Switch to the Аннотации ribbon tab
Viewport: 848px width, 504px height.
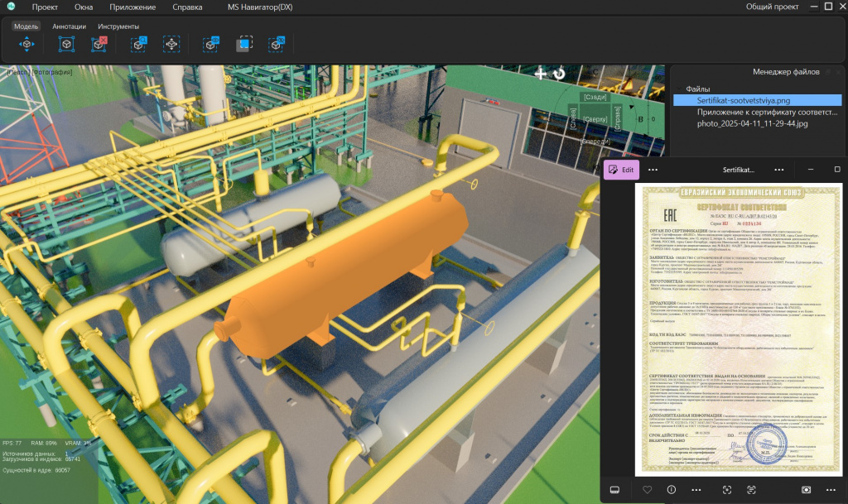pos(69,26)
